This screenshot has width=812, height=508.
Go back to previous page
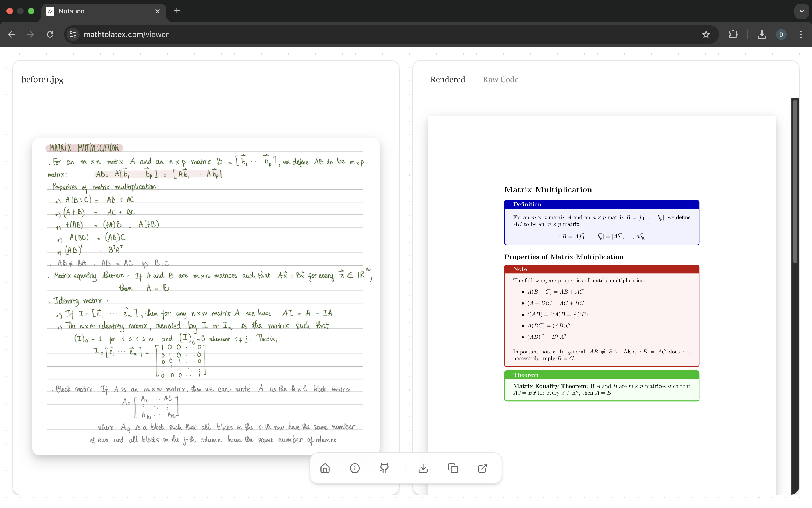[x=11, y=34]
